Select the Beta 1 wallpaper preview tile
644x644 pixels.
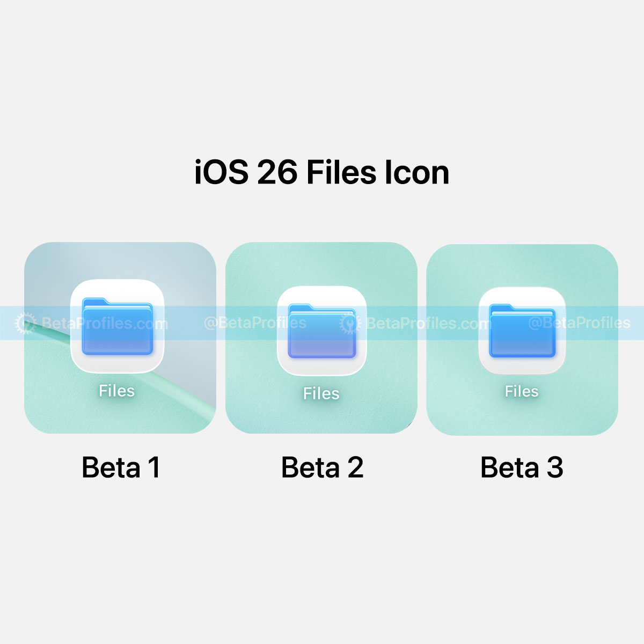coord(120,338)
